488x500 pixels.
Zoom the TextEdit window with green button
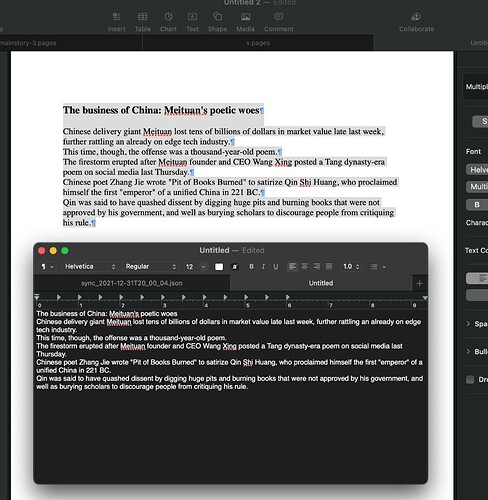[65, 251]
